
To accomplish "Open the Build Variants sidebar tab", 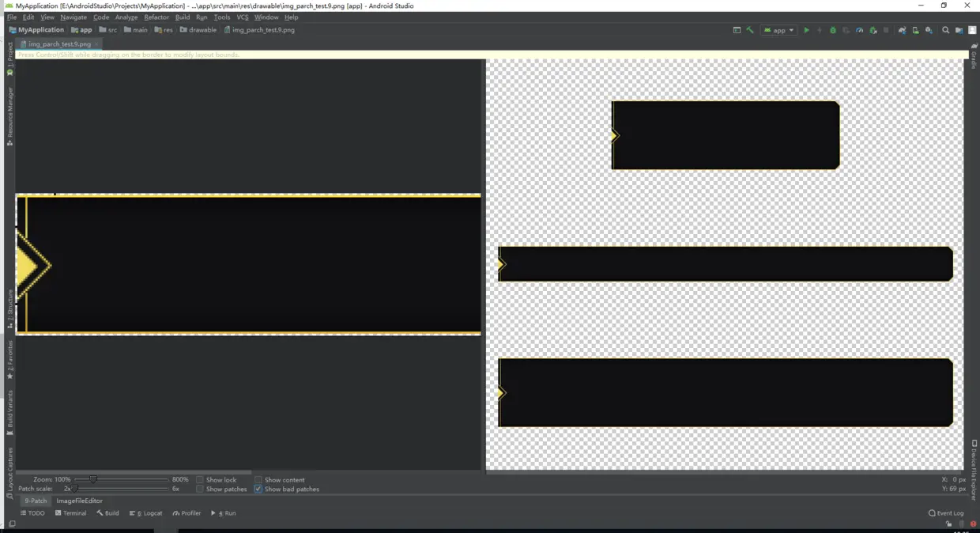I will coord(10,413).
